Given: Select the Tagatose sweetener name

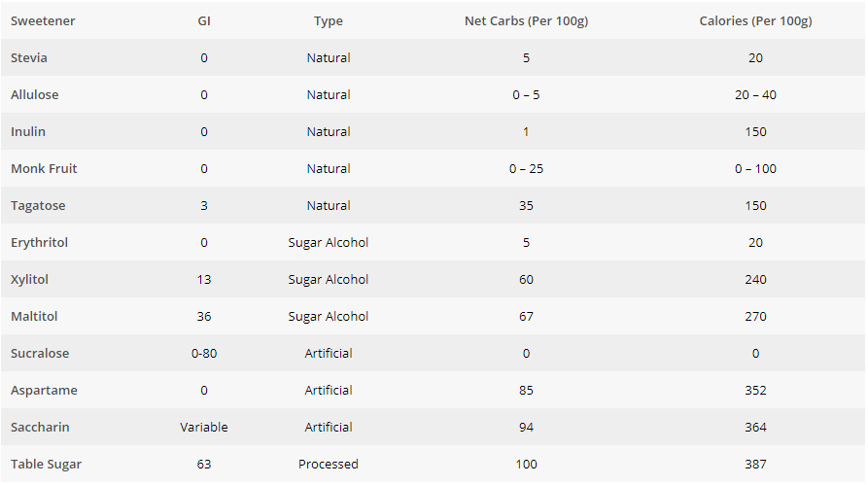Looking at the screenshot, I should pyautogui.click(x=38, y=205).
